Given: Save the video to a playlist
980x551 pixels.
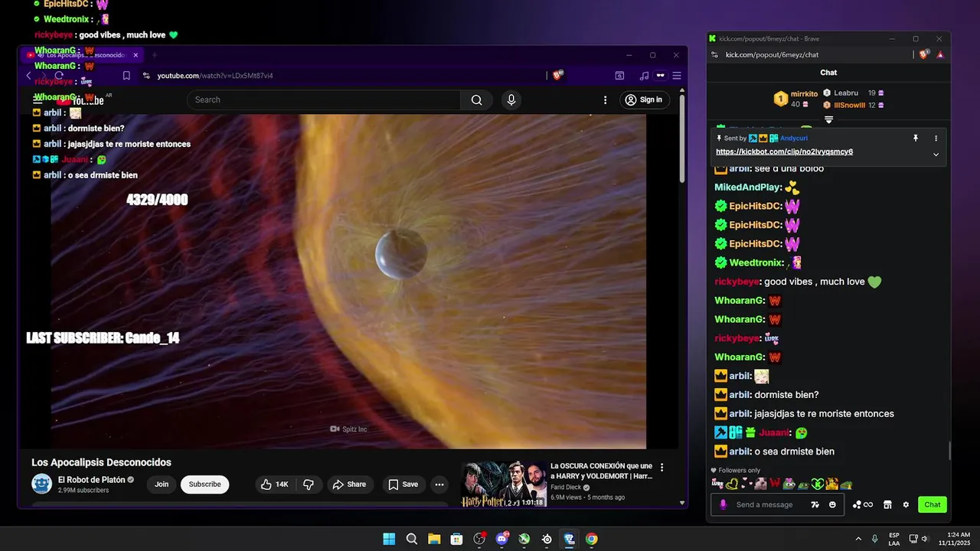Looking at the screenshot, I should click(x=403, y=484).
